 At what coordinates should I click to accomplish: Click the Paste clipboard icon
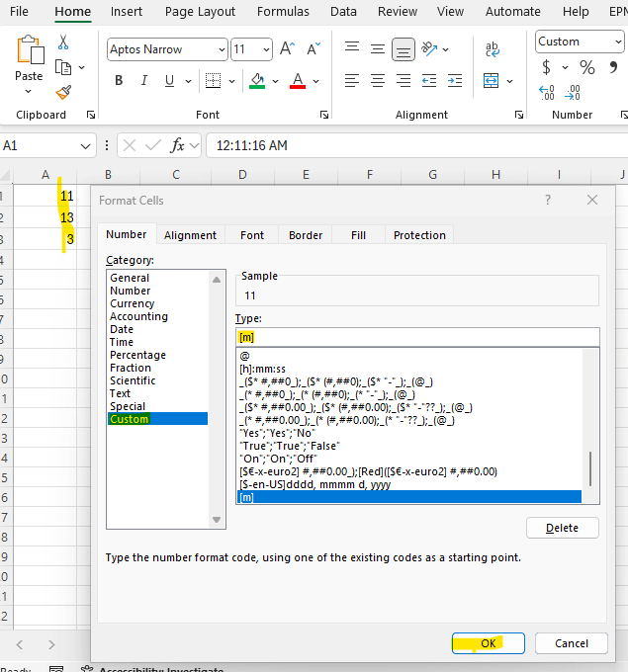tap(29, 50)
